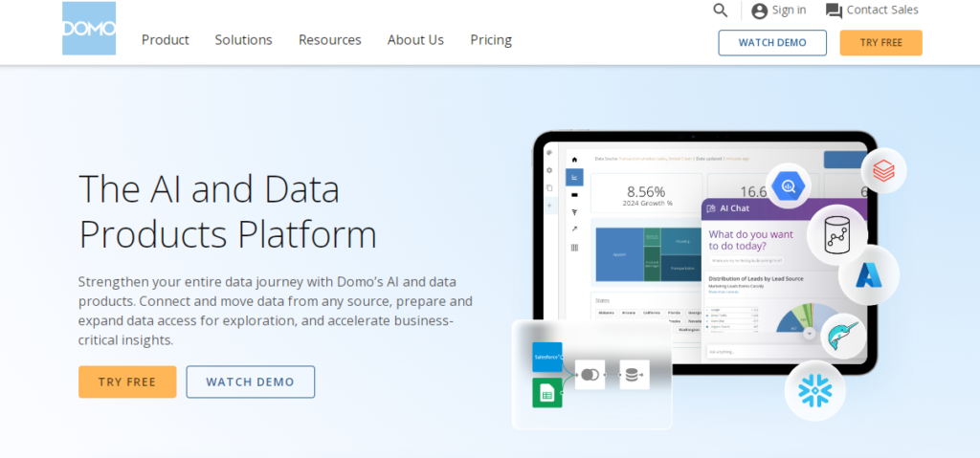Click "Distribution of Leads by Lead Source" title
This screenshot has height=458, width=980.
[756, 278]
